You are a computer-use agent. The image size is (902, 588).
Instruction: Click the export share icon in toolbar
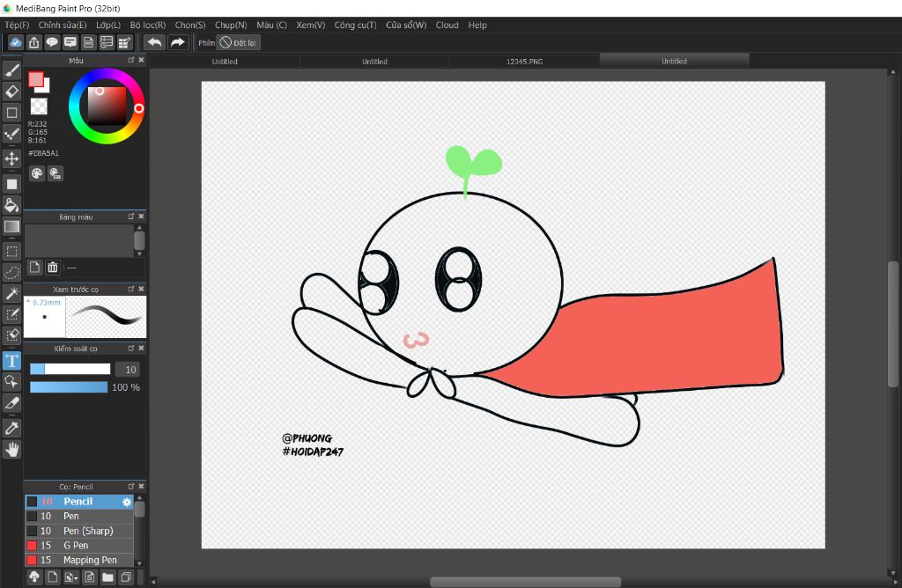(x=34, y=42)
